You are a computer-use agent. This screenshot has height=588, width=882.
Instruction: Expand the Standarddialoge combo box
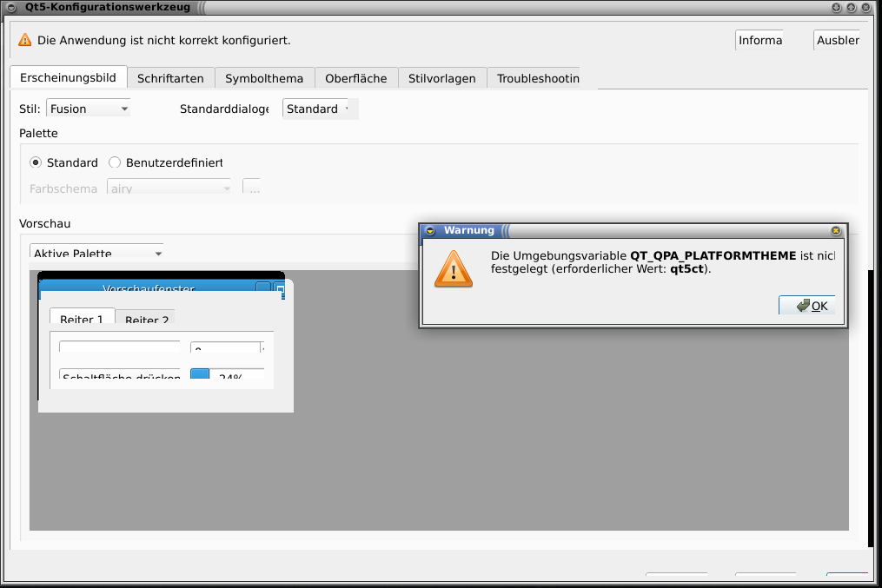[x=319, y=109]
